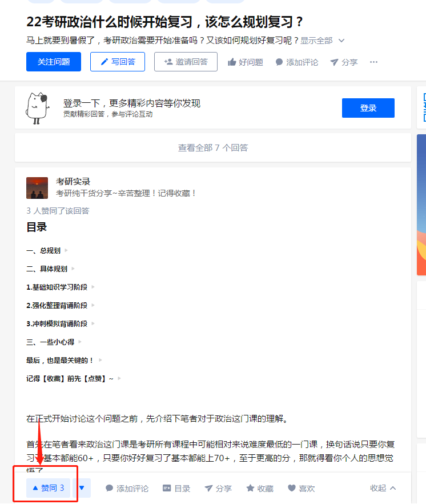Screen dimensions: 426x504
Task: Collapse the answer with 收起
Action: tap(383, 488)
